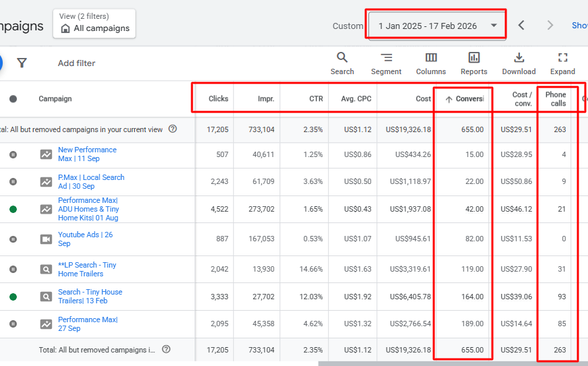Viewport: 588px width, 366px height.
Task: Open the custom date range dropdown
Action: [x=437, y=26]
